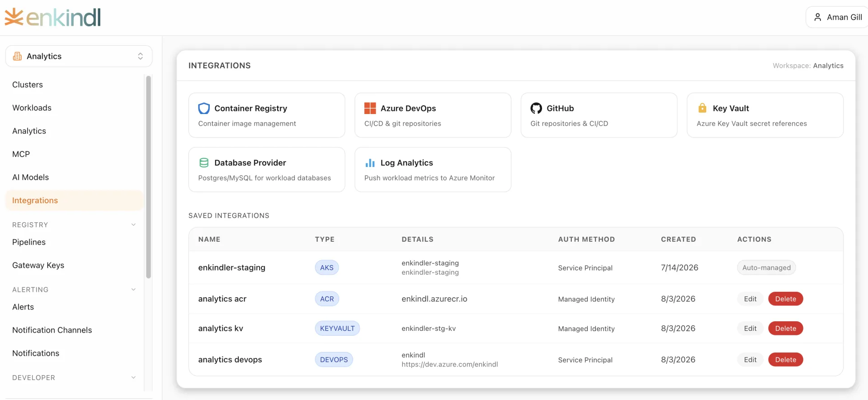Click Workspace: Analytics label
This screenshot has height=400, width=868.
point(808,66)
